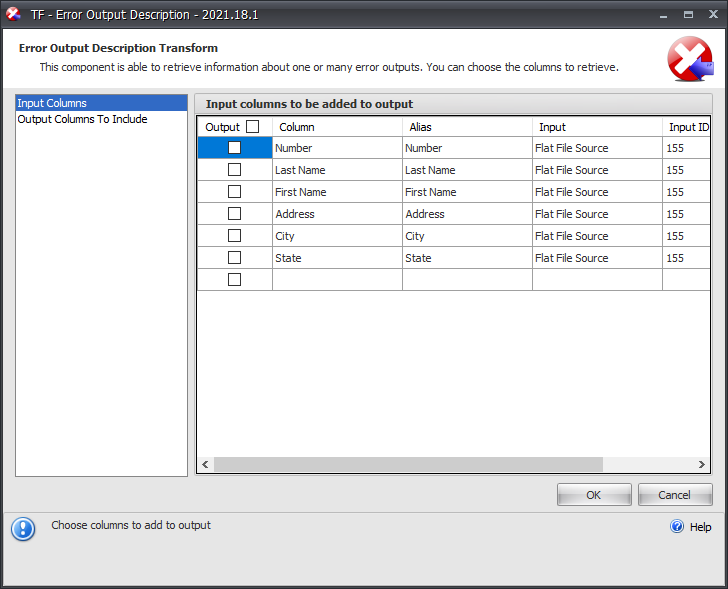Click the horizontal scrollbar right arrow
This screenshot has width=728, height=589.
(x=702, y=464)
